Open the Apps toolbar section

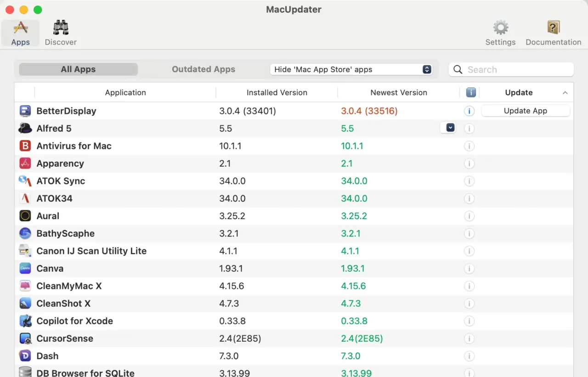tap(20, 33)
